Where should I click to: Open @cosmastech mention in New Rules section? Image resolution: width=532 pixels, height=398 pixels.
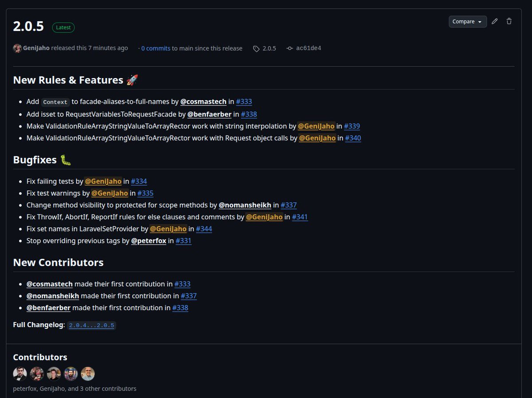click(203, 101)
